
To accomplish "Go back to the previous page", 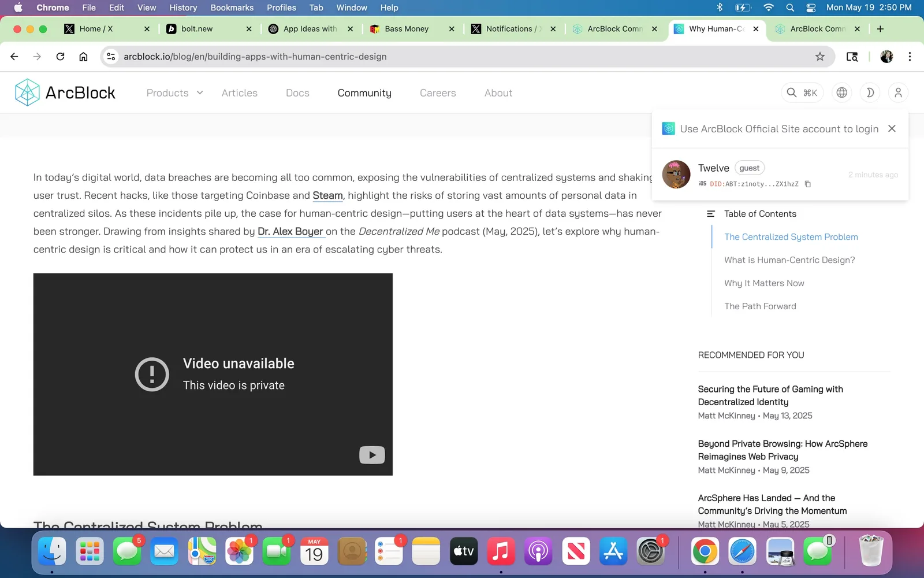I will point(14,57).
